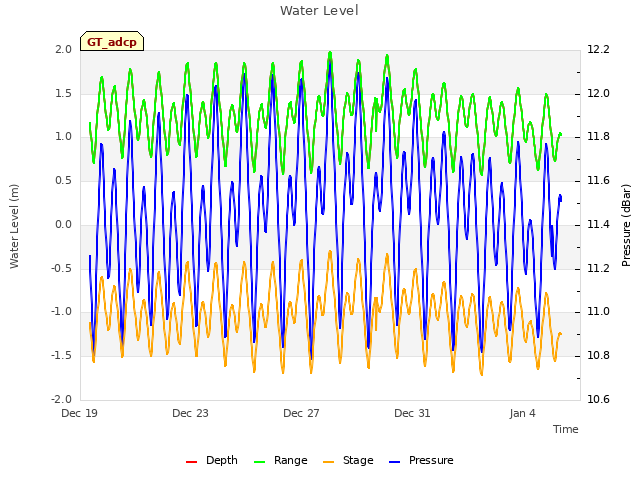Toggle the Pressure series legend label
The height and width of the screenshot is (480, 640).
[431, 460]
